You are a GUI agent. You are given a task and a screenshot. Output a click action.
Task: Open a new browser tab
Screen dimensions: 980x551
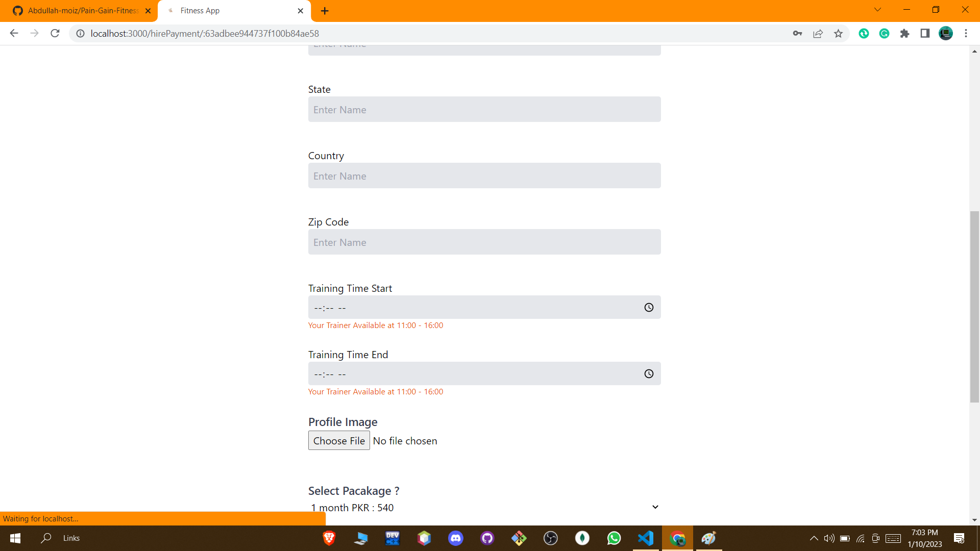325,11
